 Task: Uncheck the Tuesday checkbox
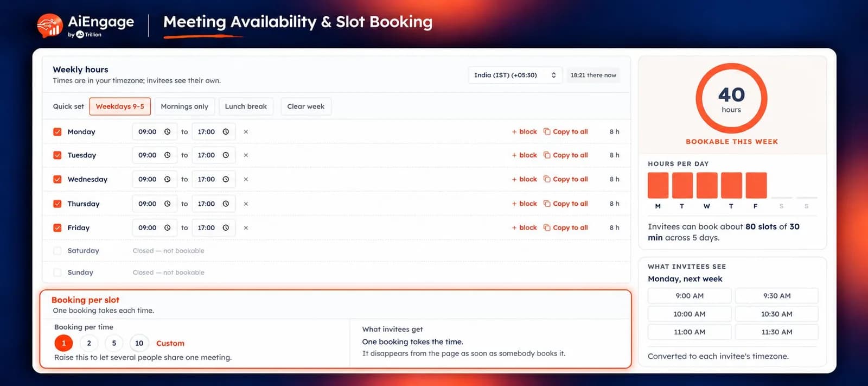[58, 155]
